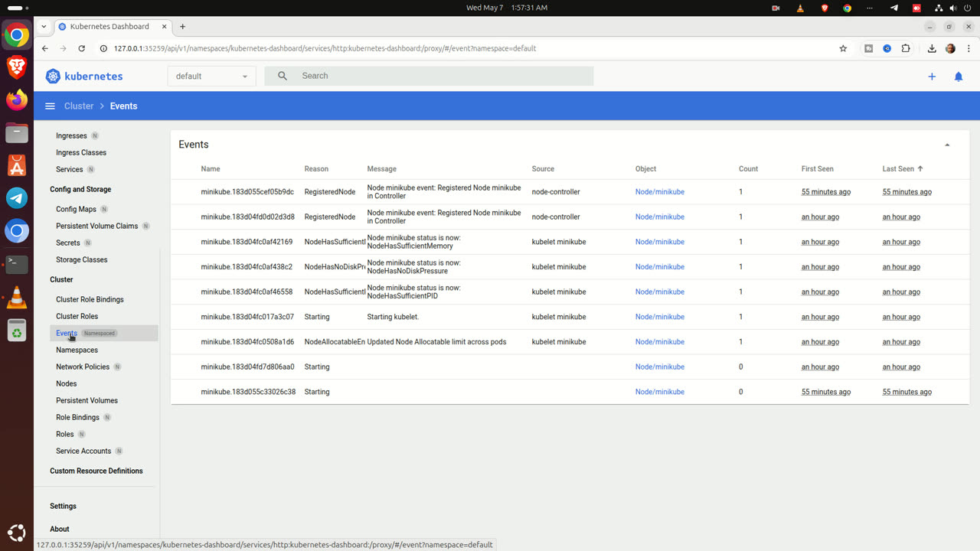Open VLC media player in dock
This screenshot has width=980, height=551.
(17, 297)
